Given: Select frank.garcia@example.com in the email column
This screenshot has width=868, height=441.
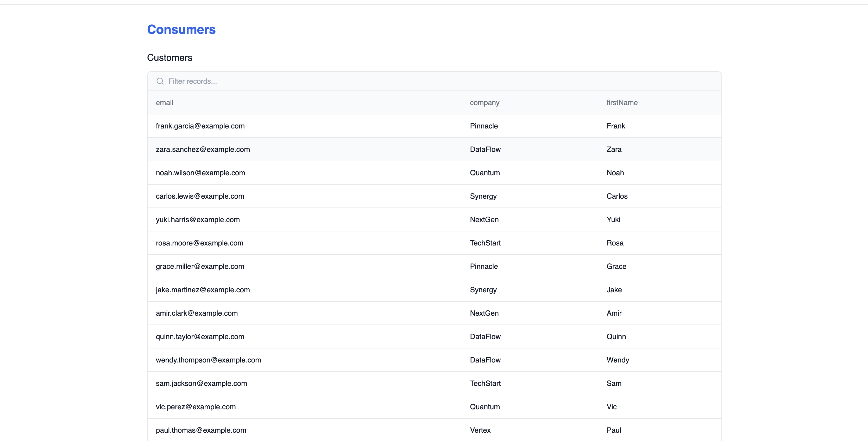Looking at the screenshot, I should 200,126.
